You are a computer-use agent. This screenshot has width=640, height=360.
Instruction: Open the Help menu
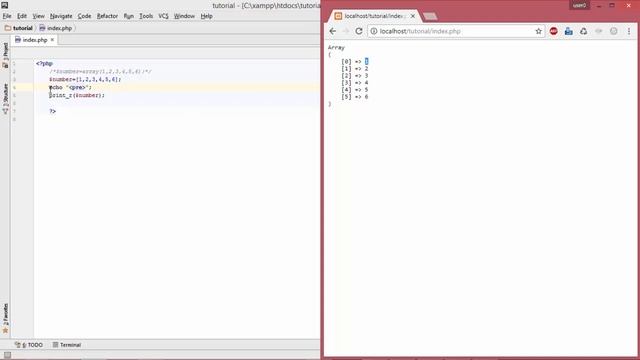(207, 16)
